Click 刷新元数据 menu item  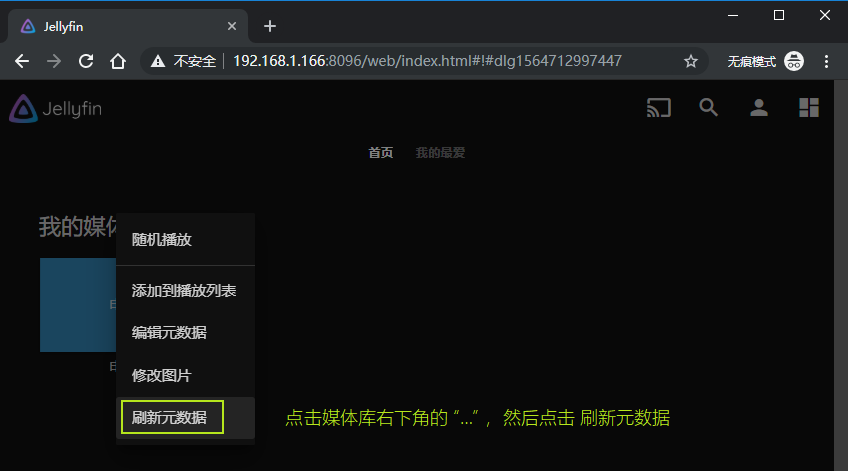coord(170,418)
